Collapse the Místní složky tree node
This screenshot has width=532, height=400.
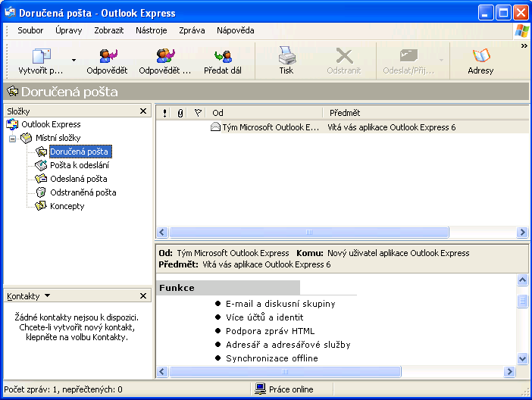[13, 139]
